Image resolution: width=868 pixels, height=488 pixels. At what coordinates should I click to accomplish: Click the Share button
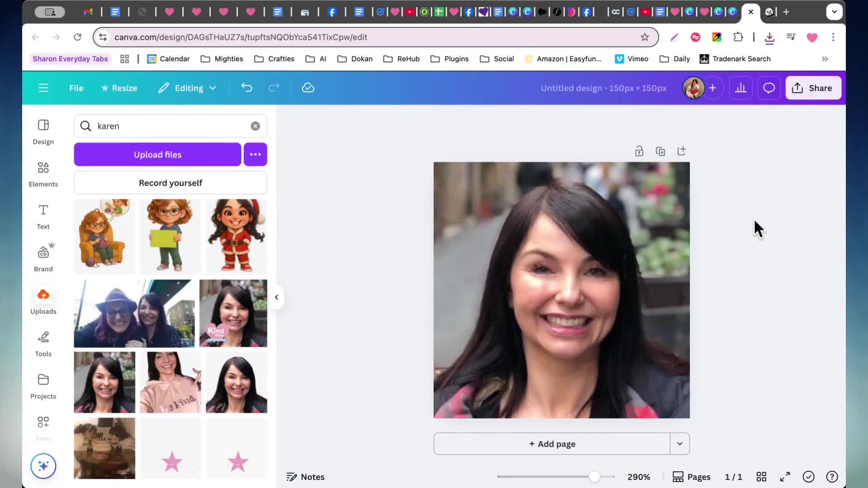point(813,88)
